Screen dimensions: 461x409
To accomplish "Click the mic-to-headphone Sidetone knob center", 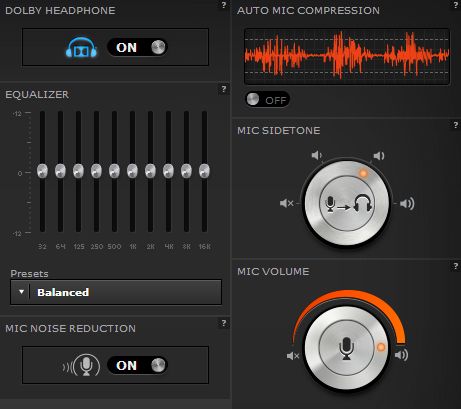I will pos(347,203).
